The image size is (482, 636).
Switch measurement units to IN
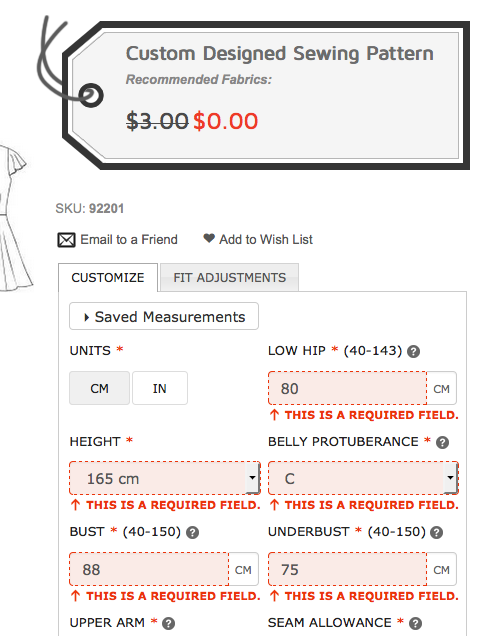click(160, 388)
